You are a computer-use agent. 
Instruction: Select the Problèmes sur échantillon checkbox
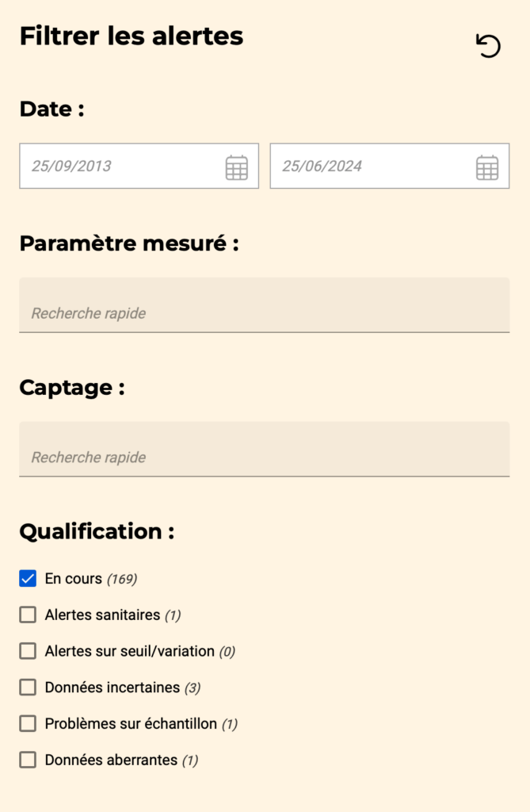coord(28,723)
